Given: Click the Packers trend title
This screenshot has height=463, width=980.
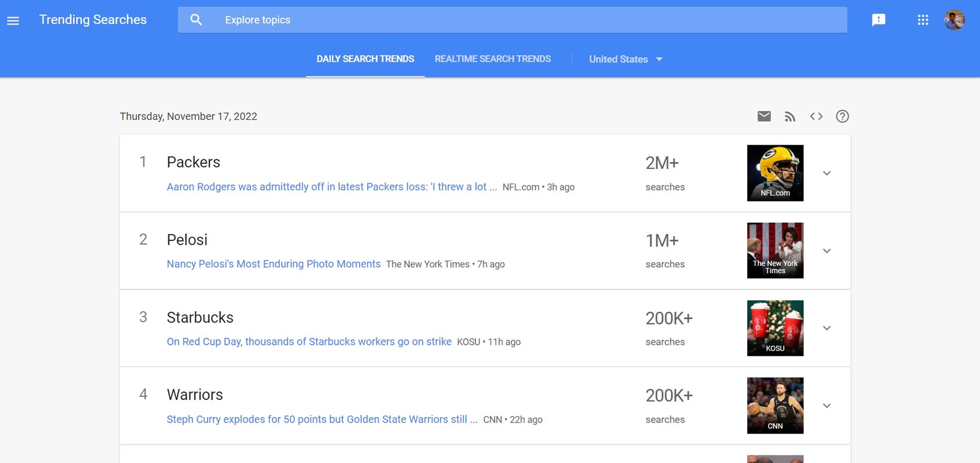Looking at the screenshot, I should (193, 162).
